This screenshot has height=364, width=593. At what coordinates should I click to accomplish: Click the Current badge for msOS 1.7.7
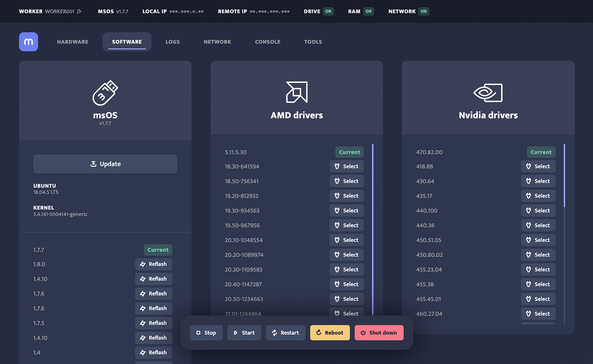click(x=158, y=250)
